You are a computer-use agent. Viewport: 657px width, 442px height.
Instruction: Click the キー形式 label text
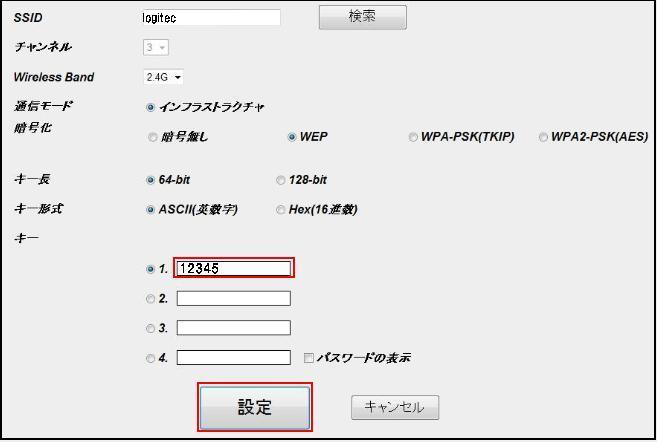pyautogui.click(x=38, y=208)
